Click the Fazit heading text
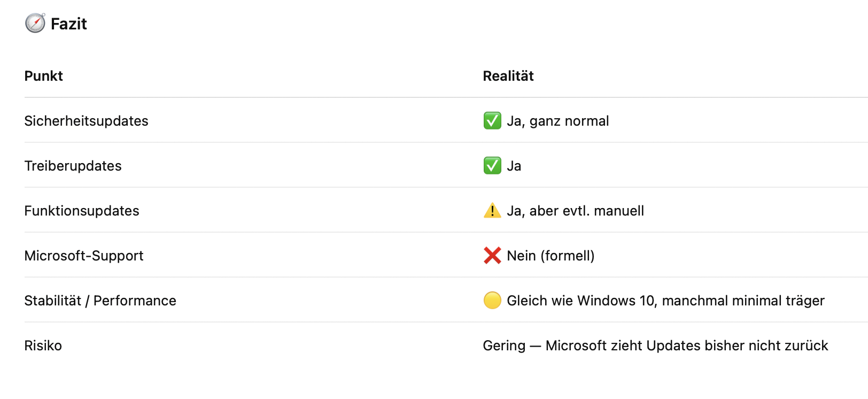The width and height of the screenshot is (868, 399). click(x=68, y=24)
